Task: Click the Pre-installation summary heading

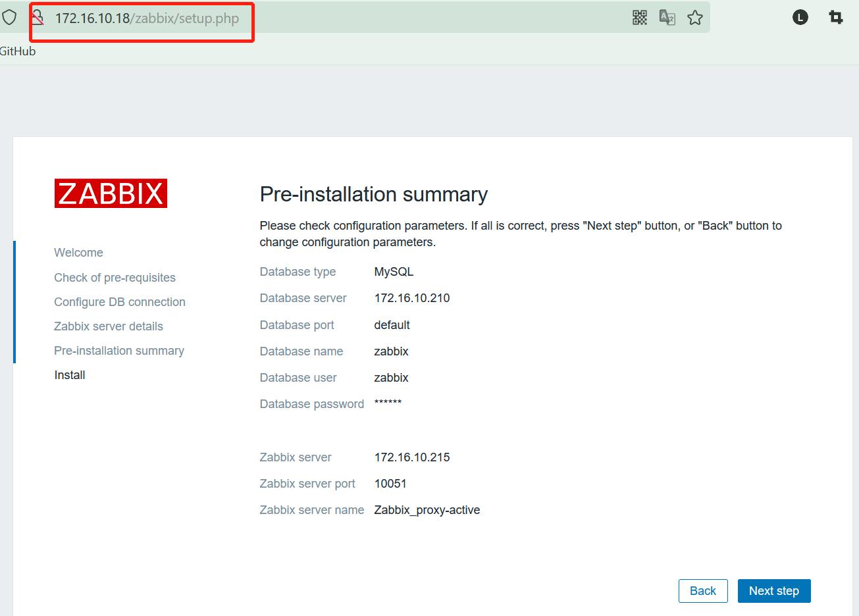Action: [x=374, y=194]
